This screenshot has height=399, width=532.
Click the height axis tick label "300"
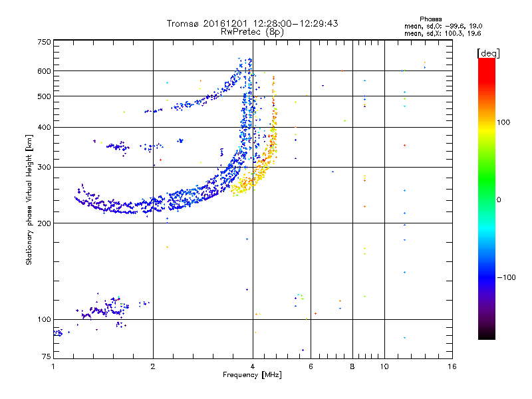tap(44, 168)
